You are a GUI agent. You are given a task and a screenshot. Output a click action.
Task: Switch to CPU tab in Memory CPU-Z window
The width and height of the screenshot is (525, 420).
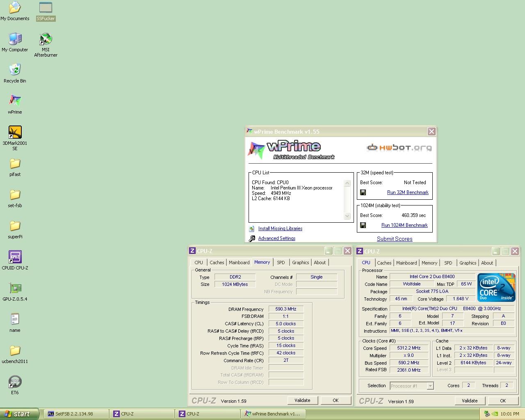point(199,262)
